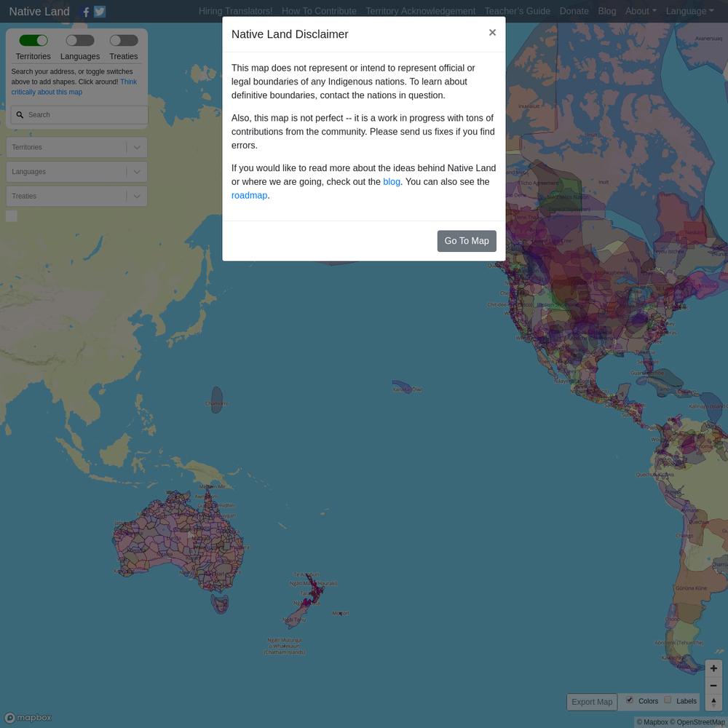
Task: Focus the Search address field
Action: [x=79, y=115]
